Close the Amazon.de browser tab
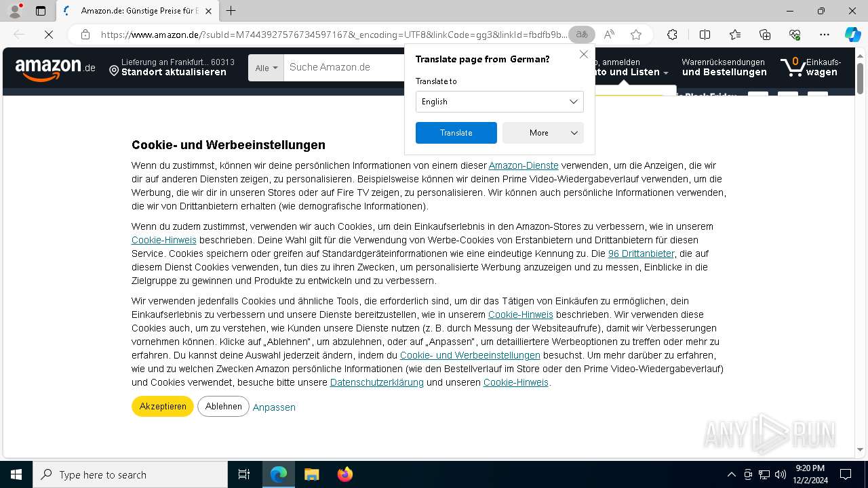The image size is (868, 488). (x=208, y=11)
